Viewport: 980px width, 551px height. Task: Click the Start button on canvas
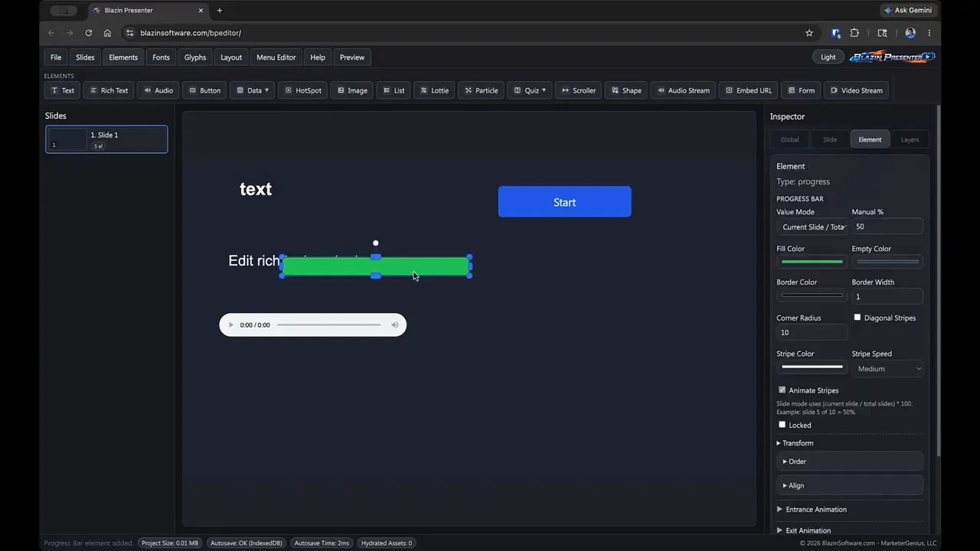564,202
